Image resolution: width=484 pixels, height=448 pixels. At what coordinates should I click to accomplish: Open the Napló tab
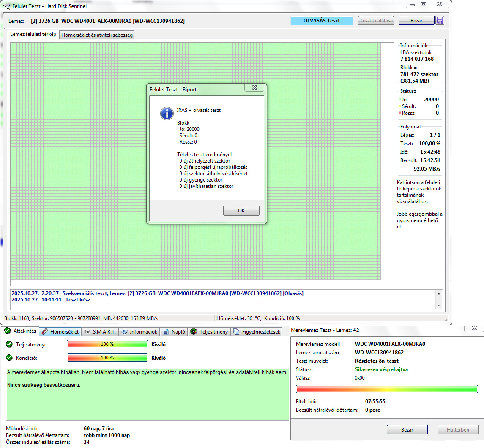tap(174, 332)
